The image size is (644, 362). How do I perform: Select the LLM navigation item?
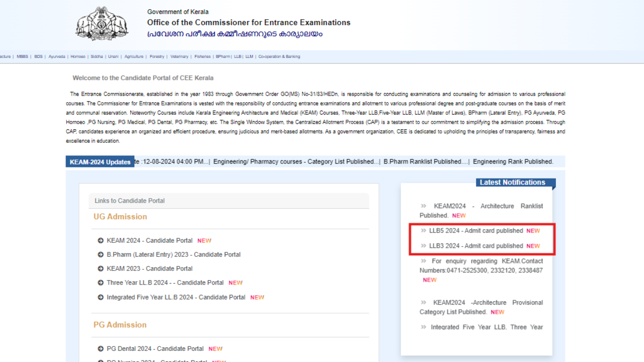249,57
